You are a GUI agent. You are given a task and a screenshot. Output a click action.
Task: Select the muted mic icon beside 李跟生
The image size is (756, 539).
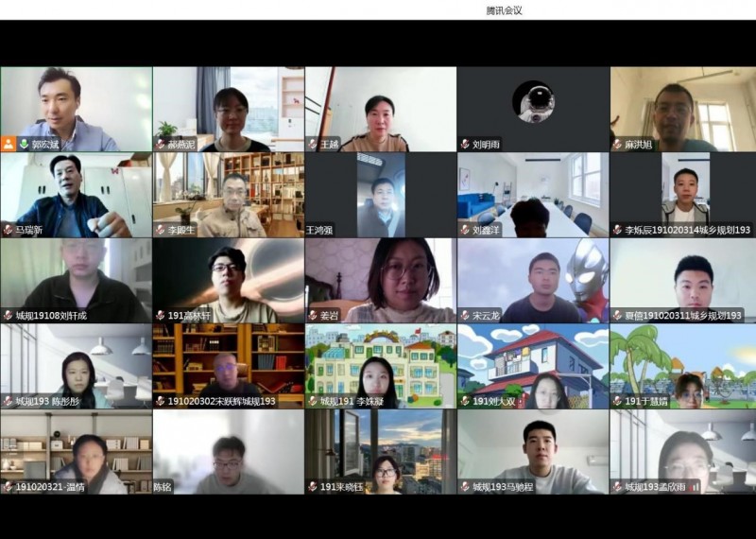(161, 230)
